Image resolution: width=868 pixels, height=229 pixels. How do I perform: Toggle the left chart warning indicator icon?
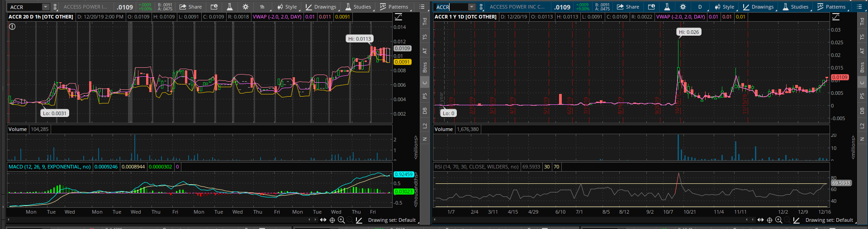tap(12, 27)
